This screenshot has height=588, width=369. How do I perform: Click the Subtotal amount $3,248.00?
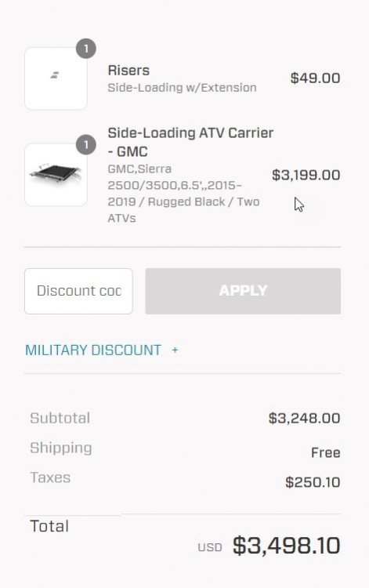pos(304,418)
